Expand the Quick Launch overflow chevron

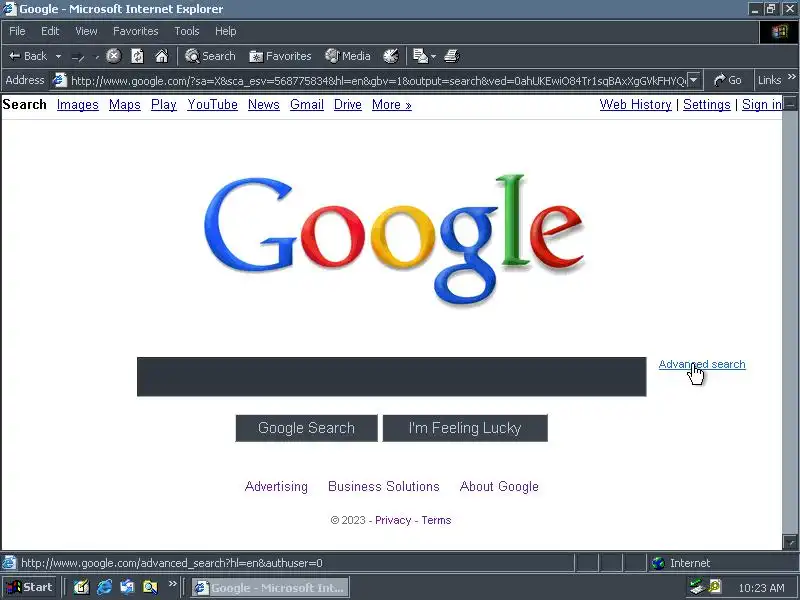(172, 584)
